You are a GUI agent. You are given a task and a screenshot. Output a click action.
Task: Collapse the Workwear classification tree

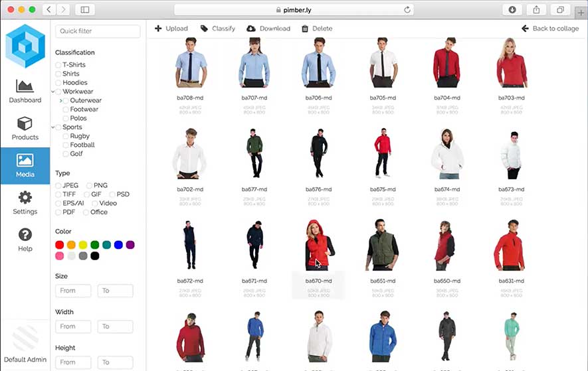click(x=52, y=92)
